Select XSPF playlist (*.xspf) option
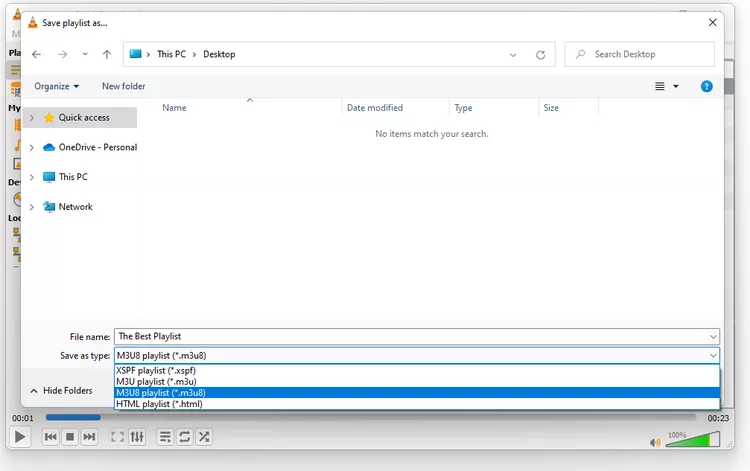 click(x=155, y=370)
